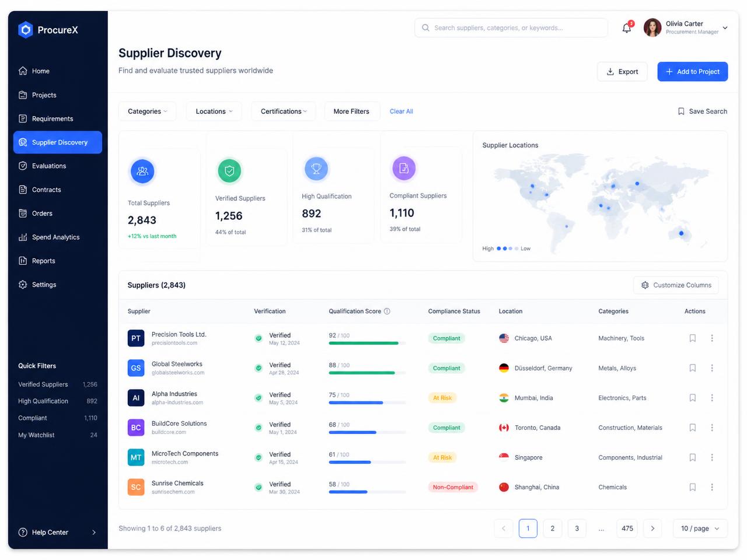Apply the Compliant quick filter
This screenshot has height=560, width=747.
point(58,418)
